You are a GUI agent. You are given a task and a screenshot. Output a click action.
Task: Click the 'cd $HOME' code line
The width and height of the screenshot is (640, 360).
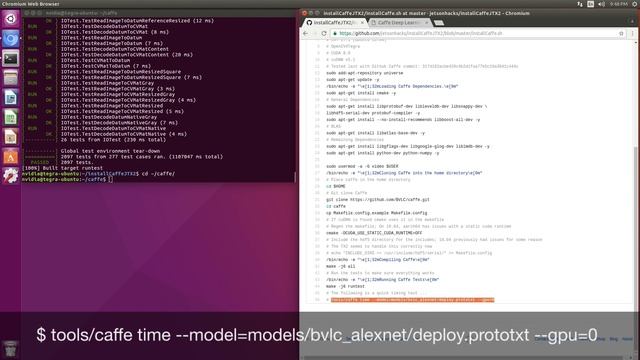336,187
